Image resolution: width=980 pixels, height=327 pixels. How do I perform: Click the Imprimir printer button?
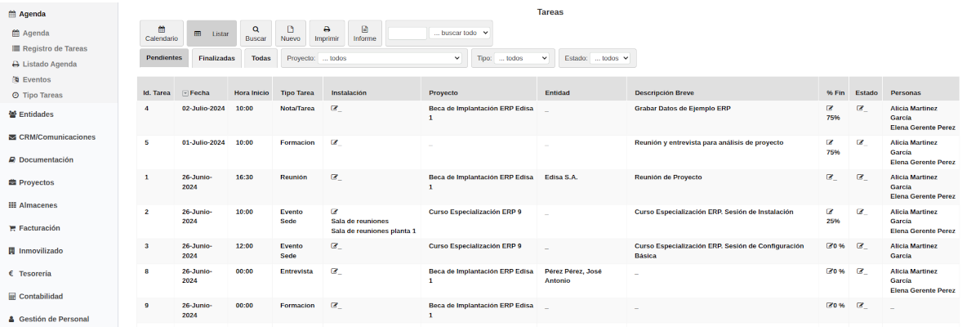point(327,34)
